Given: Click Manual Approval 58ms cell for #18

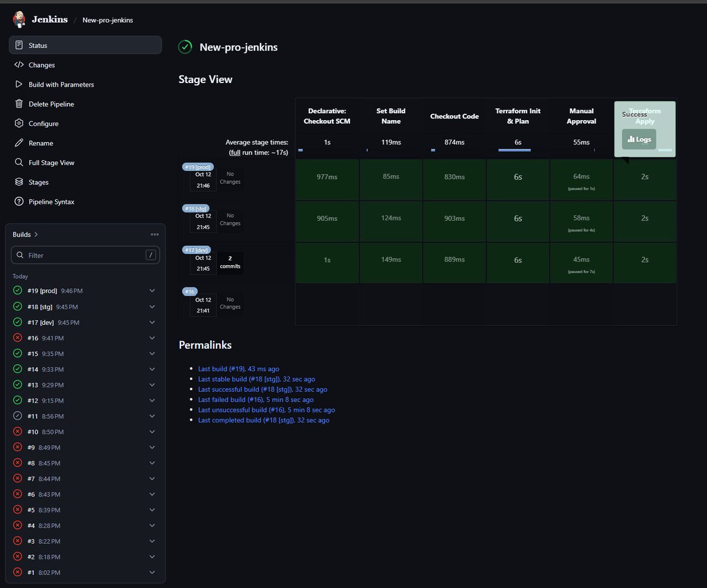Looking at the screenshot, I should [581, 222].
